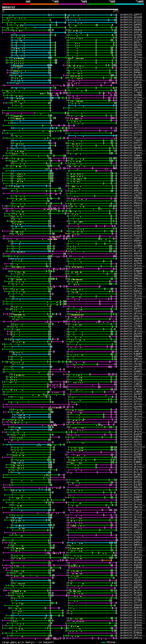Select the UniRef100_B4JMZ8 label
The width and height of the screenshot is (146, 644).
click(131, 75)
